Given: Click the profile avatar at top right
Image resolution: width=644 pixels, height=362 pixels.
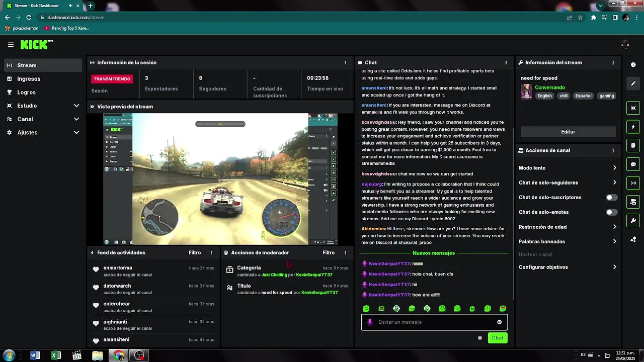Looking at the screenshot, I should (625, 45).
